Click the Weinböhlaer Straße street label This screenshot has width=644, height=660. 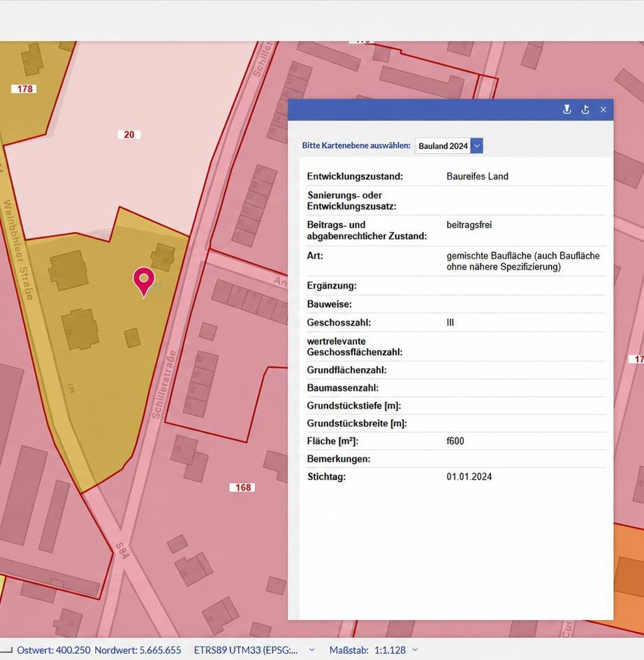pyautogui.click(x=19, y=249)
